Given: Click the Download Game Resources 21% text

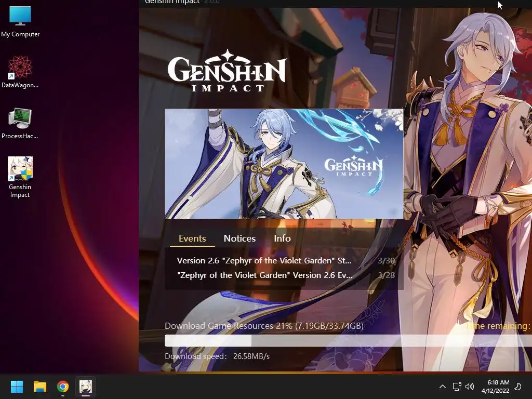Looking at the screenshot, I should click(x=264, y=326).
